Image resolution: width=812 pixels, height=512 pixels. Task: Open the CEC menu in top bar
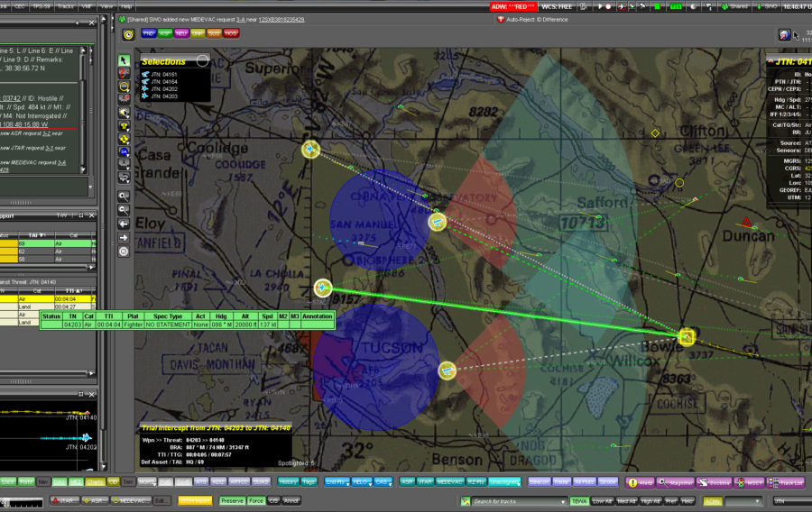tap(20, 6)
